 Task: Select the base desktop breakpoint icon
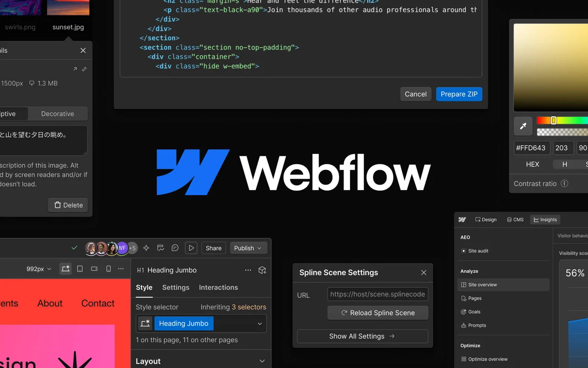[66, 269]
